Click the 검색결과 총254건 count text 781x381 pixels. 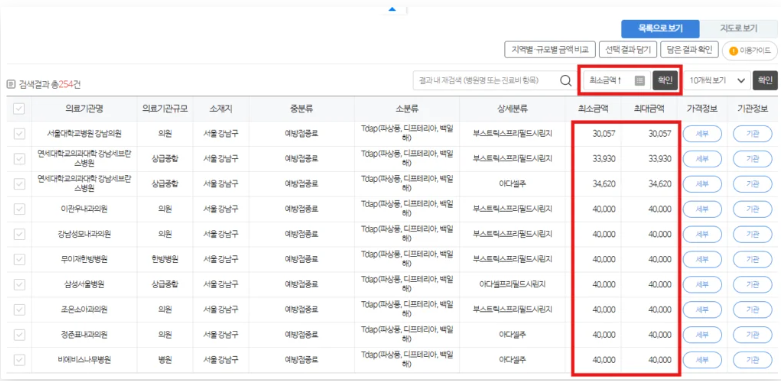coord(50,85)
